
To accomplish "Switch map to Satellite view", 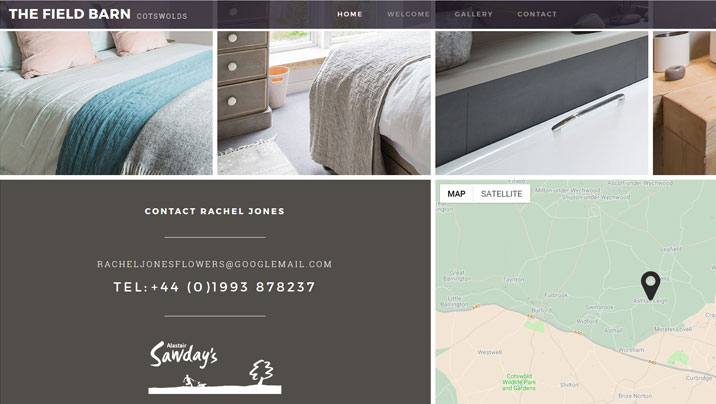I will coord(501,194).
